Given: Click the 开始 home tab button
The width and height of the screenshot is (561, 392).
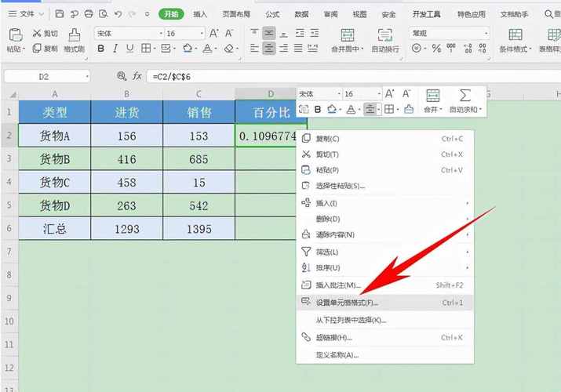Looking at the screenshot, I should click(x=171, y=14).
